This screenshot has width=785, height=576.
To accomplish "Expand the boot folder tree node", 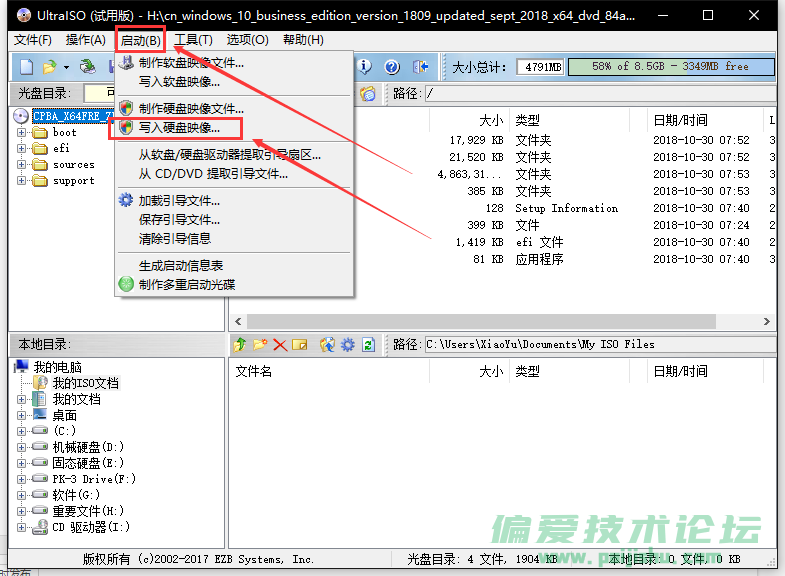I will [x=22, y=132].
